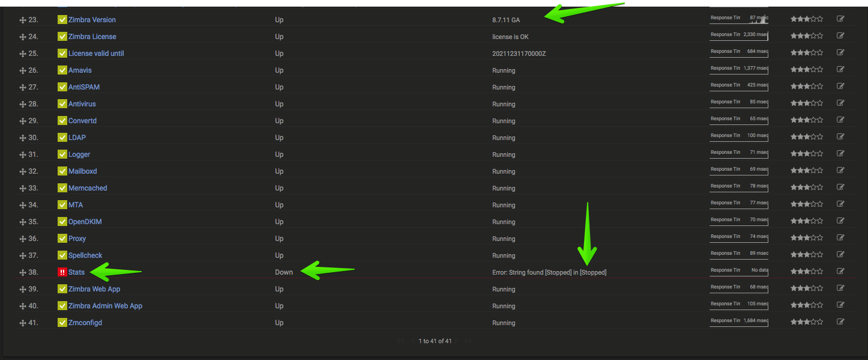Click the star rating in the Antivirus row
Viewport: 868px width, 360px height.
[x=806, y=103]
